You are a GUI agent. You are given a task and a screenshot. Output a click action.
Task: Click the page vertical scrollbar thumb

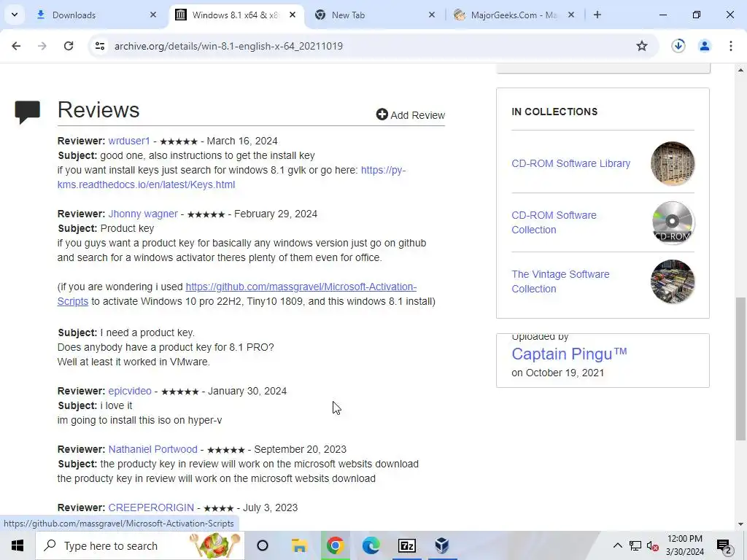(740, 369)
